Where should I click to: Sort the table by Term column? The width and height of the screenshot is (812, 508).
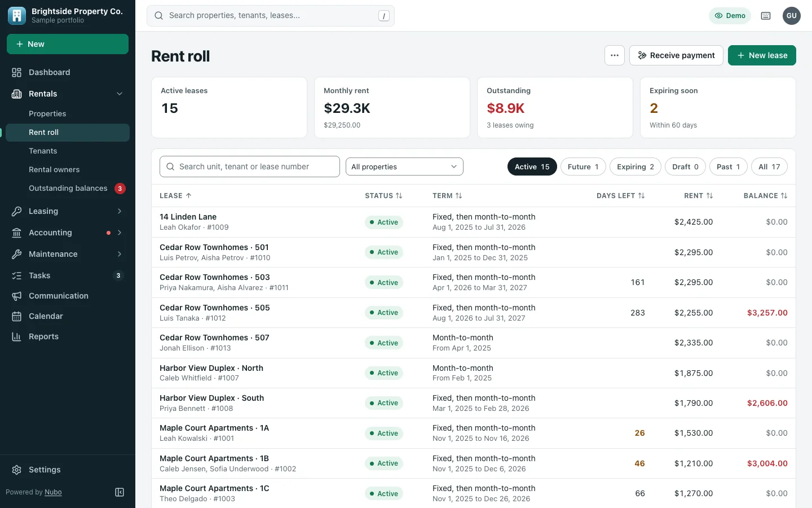click(x=447, y=196)
